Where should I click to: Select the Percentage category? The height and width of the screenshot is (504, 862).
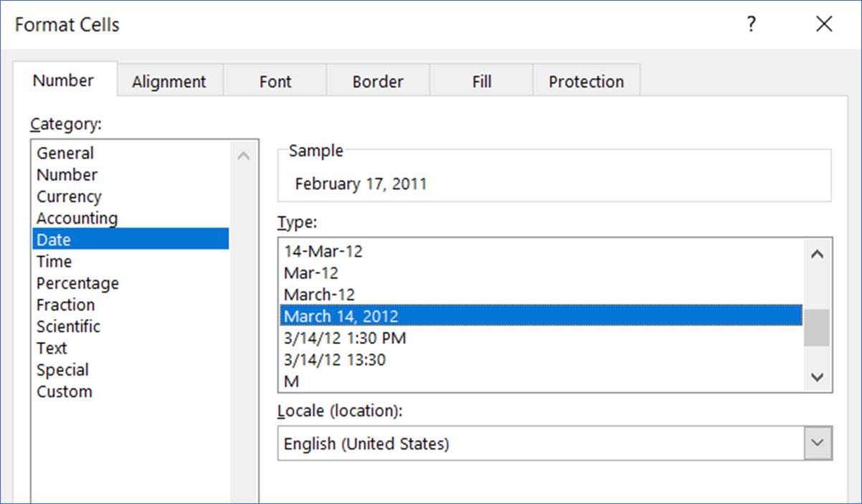click(x=77, y=282)
